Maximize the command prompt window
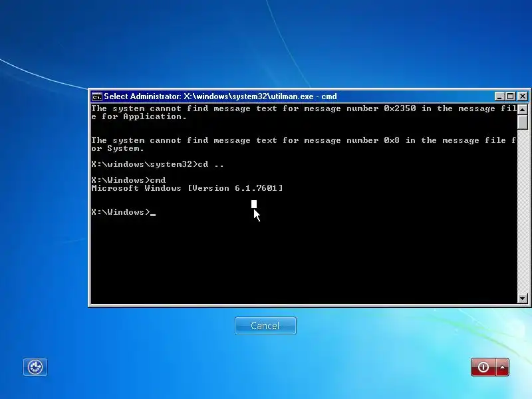 coord(510,96)
